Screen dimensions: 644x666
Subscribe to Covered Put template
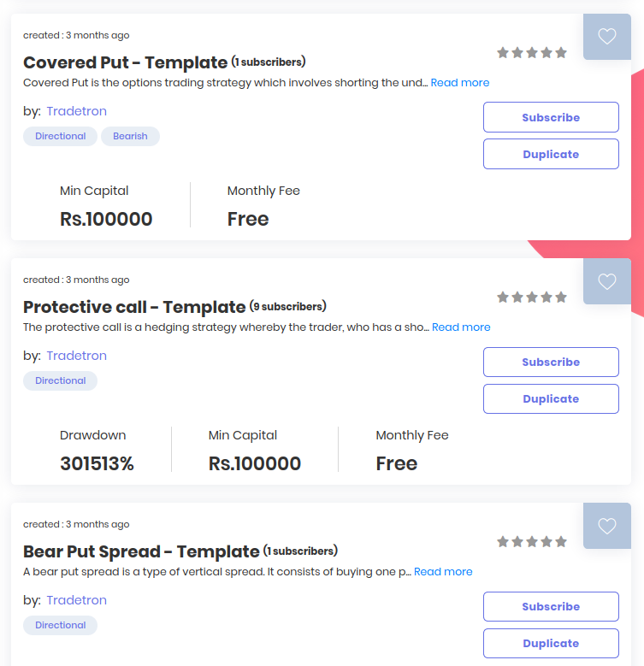point(551,118)
